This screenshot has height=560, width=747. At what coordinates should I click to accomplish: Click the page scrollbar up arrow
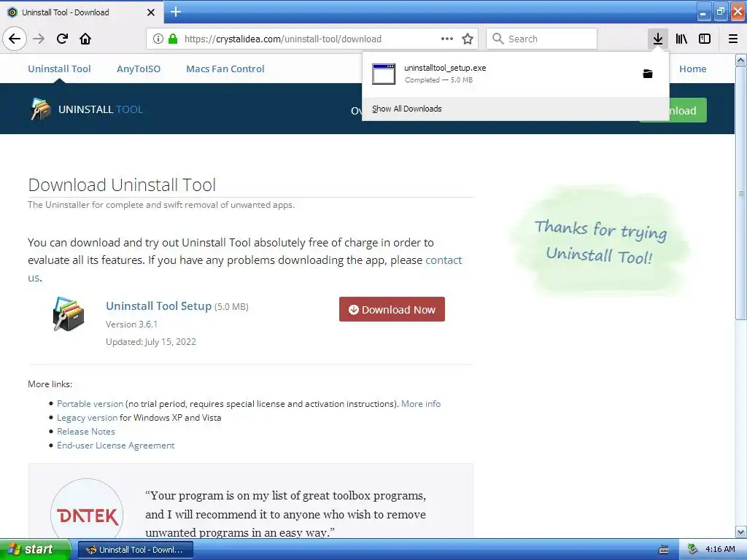(741, 60)
